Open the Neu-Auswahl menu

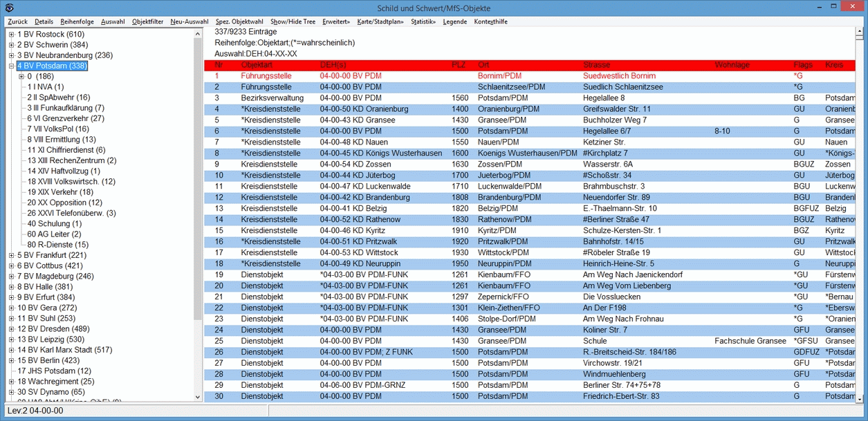(189, 21)
